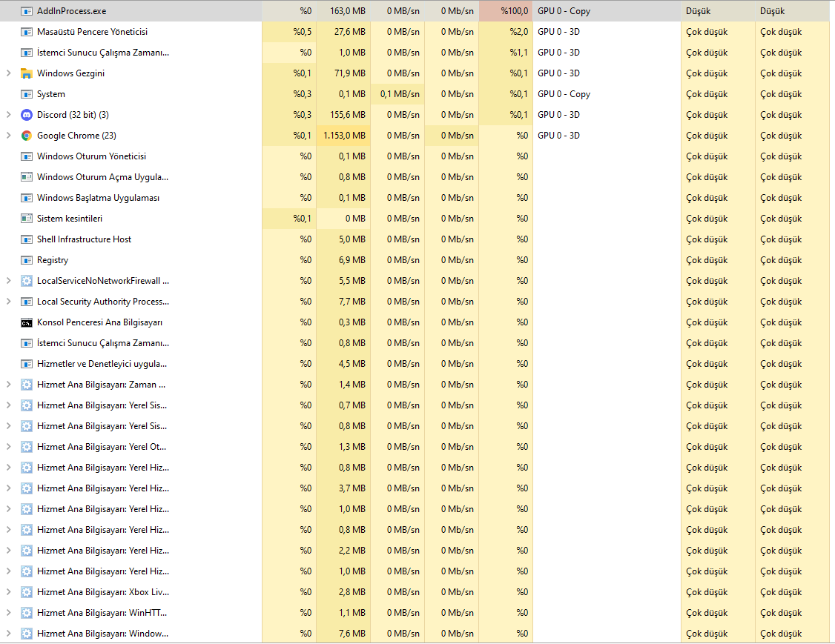Click the Sistem kesintileri process icon
The image size is (835, 644).
pyautogui.click(x=27, y=219)
